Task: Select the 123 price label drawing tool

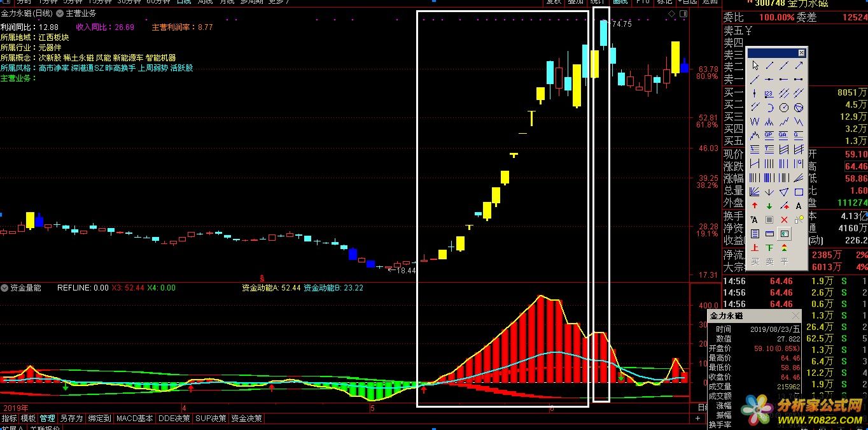Action: tap(769, 93)
